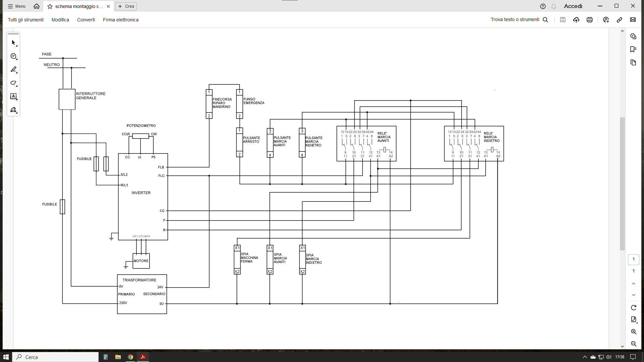Zoom in using magnifier plus icon

click(x=633, y=332)
